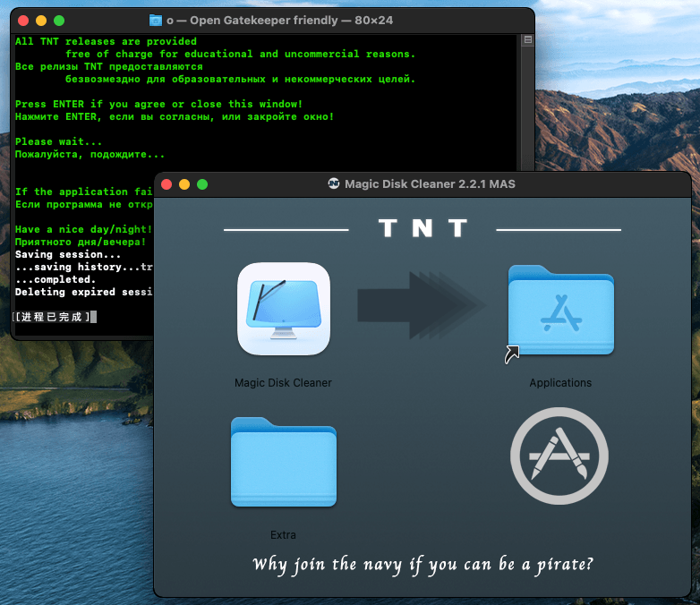Viewport: 700px width, 605px height.
Task: Minimize the Open Gatekeeper friendly Terminal window
Action: pos(41,21)
